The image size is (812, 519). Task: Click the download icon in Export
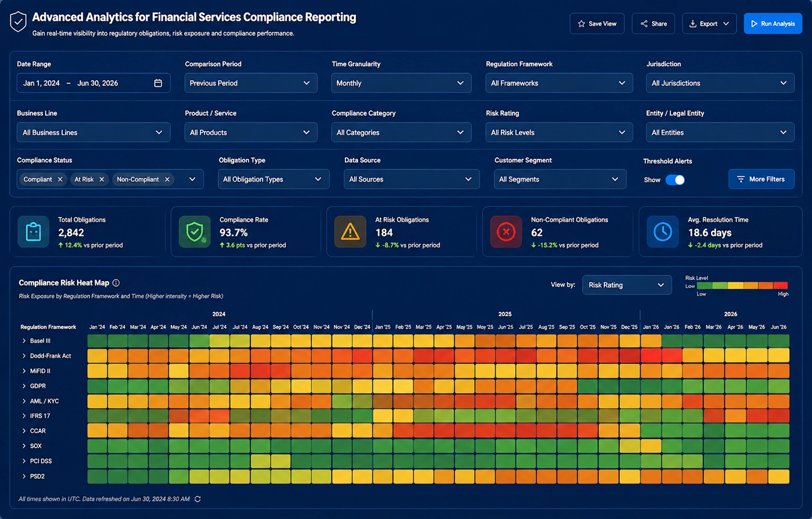[692, 24]
